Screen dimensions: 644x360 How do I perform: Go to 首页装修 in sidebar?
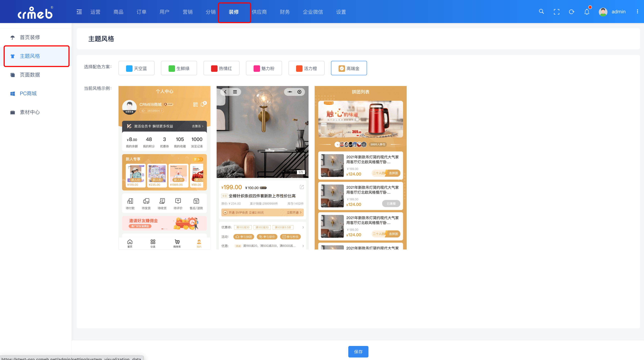pyautogui.click(x=36, y=37)
